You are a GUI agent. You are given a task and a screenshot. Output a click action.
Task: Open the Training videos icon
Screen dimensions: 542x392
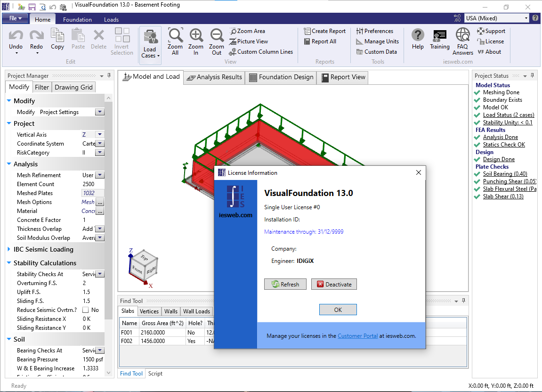point(440,35)
